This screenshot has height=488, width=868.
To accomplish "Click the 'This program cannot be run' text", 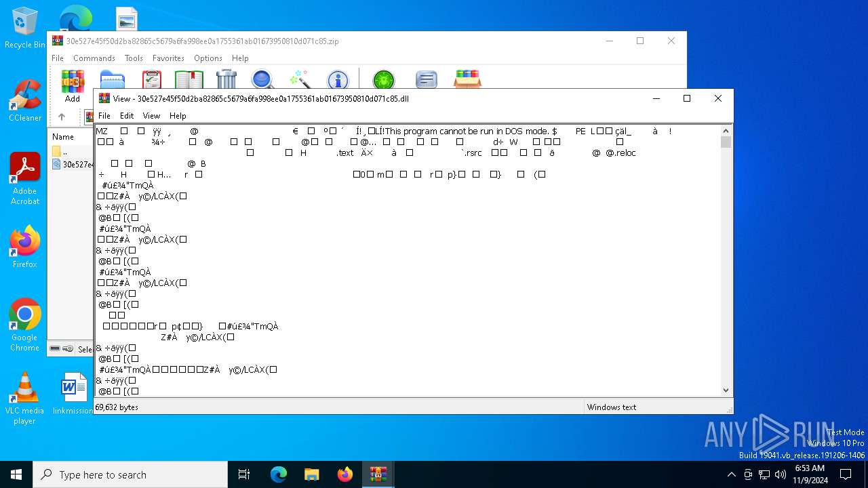I will [x=441, y=131].
